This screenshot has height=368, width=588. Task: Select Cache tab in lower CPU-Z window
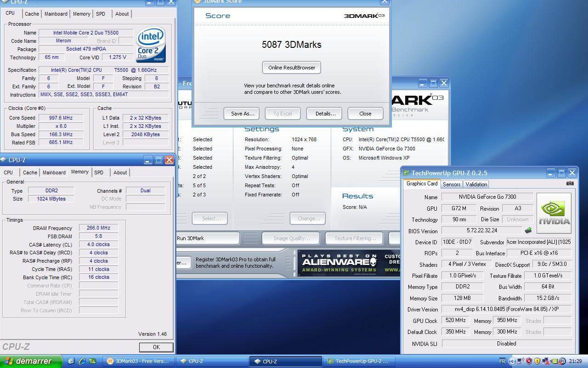(30, 172)
